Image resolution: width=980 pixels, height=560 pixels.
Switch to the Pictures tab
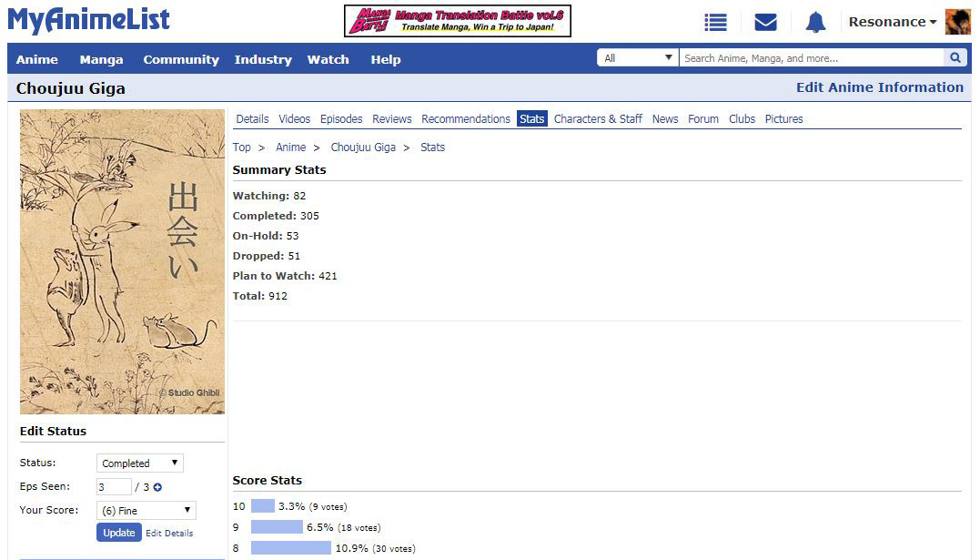click(783, 119)
